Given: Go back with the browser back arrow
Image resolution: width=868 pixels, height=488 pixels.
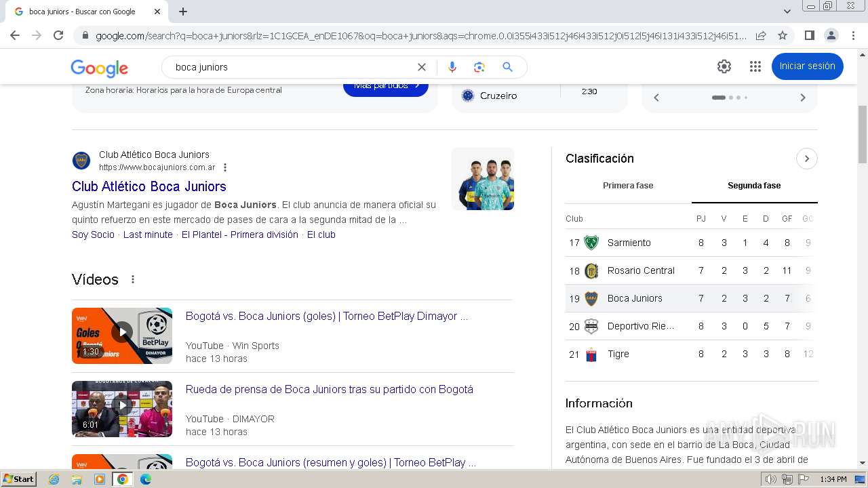Looking at the screenshot, I should point(15,35).
